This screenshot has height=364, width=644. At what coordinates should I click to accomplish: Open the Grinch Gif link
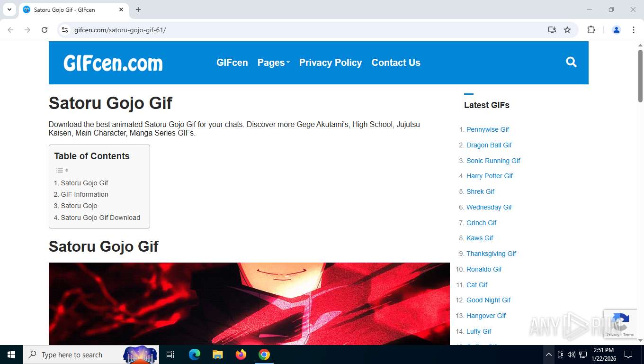[x=482, y=223]
